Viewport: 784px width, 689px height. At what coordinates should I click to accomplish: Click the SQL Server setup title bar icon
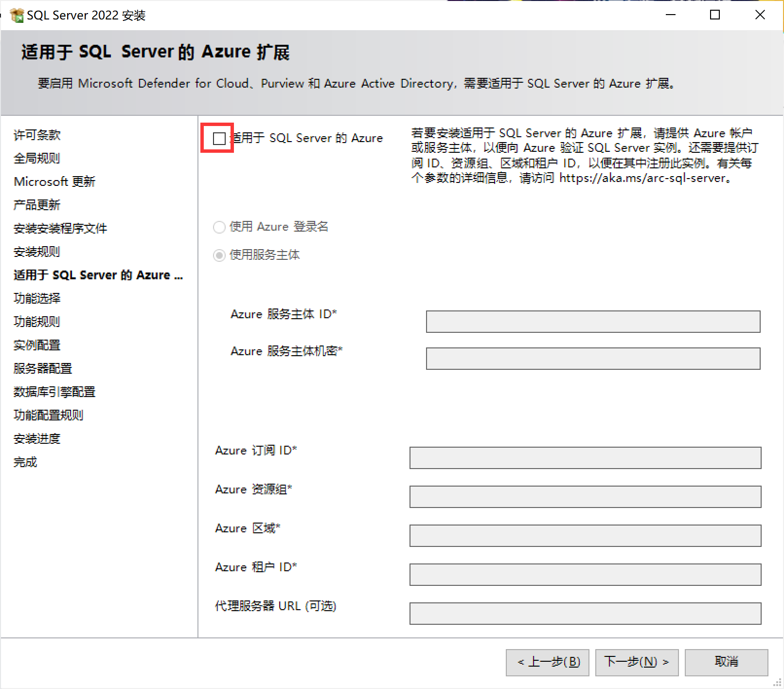click(17, 16)
